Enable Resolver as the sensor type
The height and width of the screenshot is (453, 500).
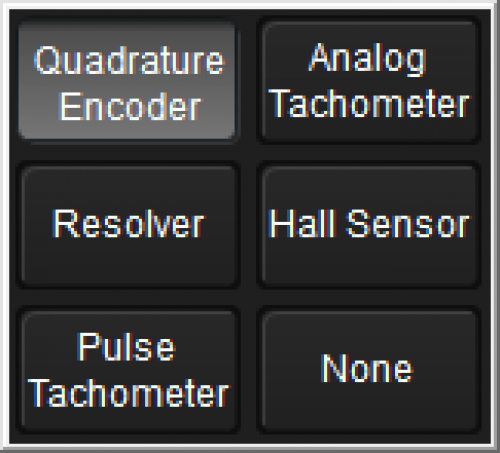pyautogui.click(x=129, y=225)
